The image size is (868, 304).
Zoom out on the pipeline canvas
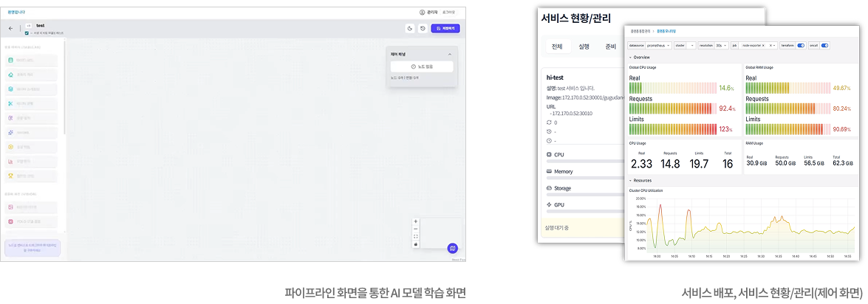[x=415, y=229]
